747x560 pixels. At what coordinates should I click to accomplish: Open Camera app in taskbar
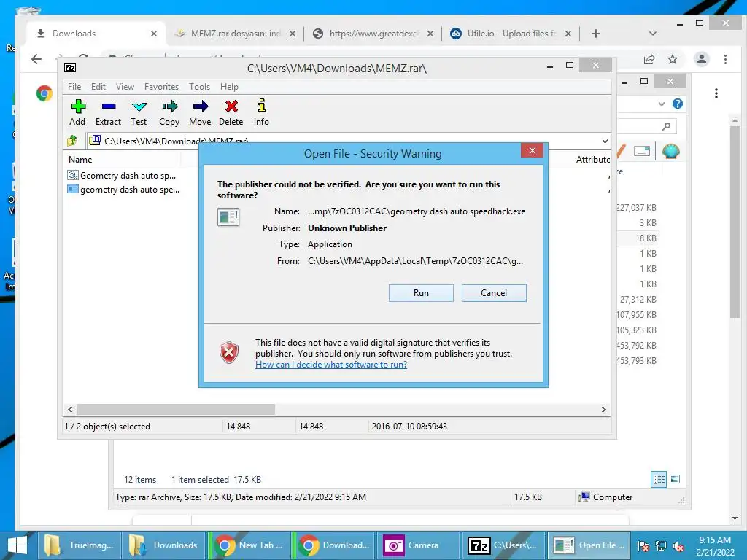click(418, 545)
